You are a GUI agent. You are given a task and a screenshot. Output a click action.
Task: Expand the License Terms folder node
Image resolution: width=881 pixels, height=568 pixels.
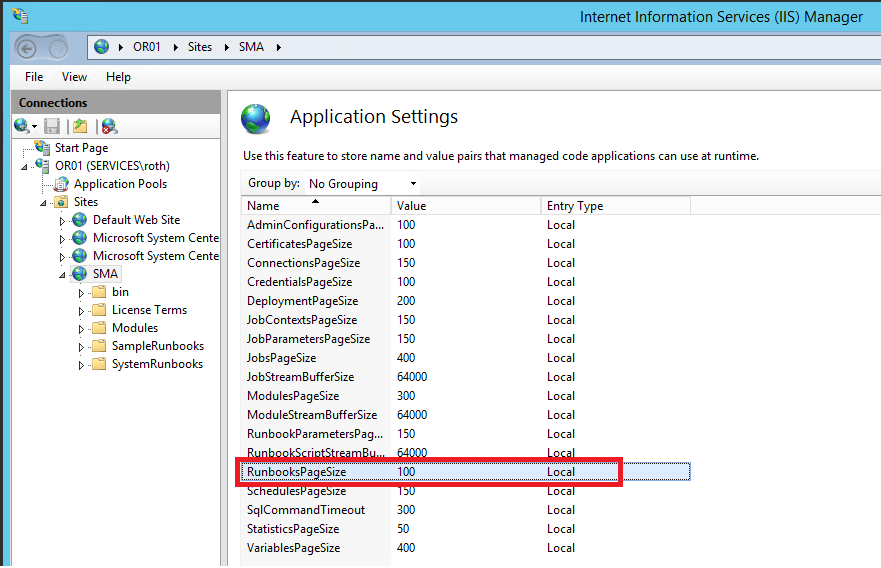coord(81,311)
